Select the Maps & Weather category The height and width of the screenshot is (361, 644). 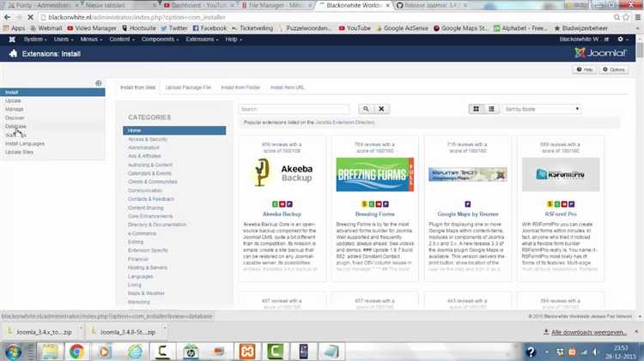(x=146, y=293)
